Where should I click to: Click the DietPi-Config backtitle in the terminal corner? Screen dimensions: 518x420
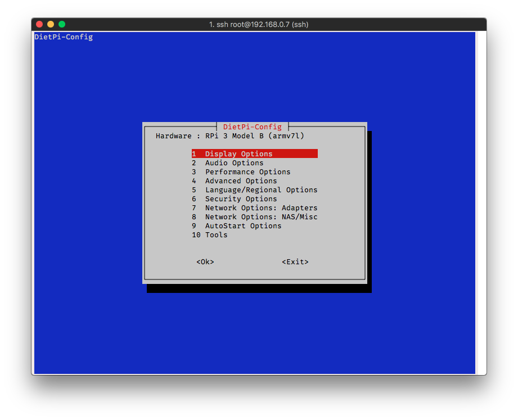[64, 37]
